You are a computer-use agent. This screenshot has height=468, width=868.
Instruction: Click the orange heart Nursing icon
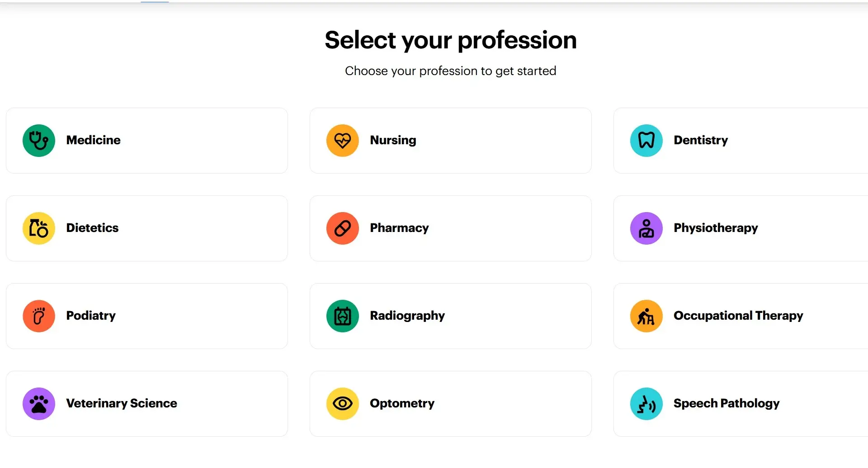point(343,141)
